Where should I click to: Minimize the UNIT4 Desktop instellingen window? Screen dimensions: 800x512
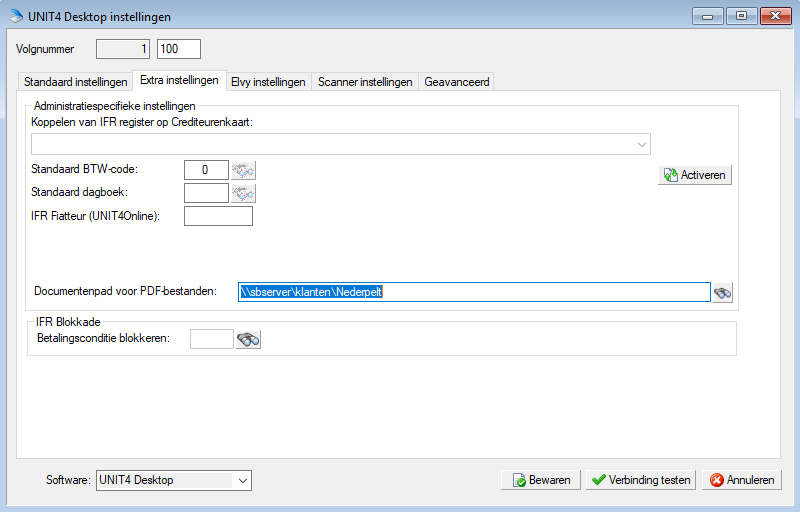[707, 16]
